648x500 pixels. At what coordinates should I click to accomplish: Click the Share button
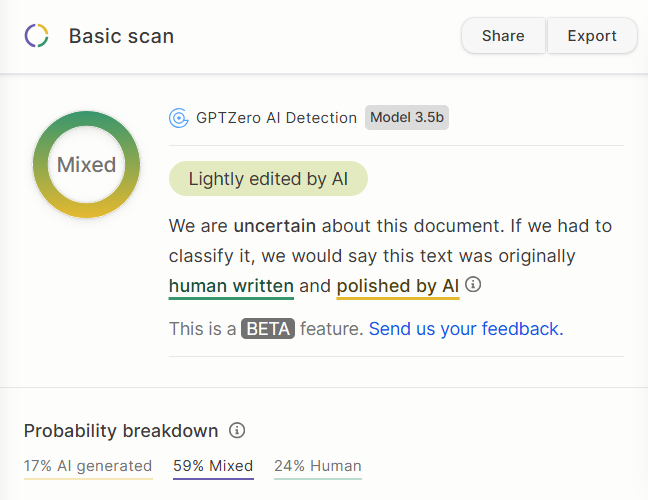tap(503, 36)
